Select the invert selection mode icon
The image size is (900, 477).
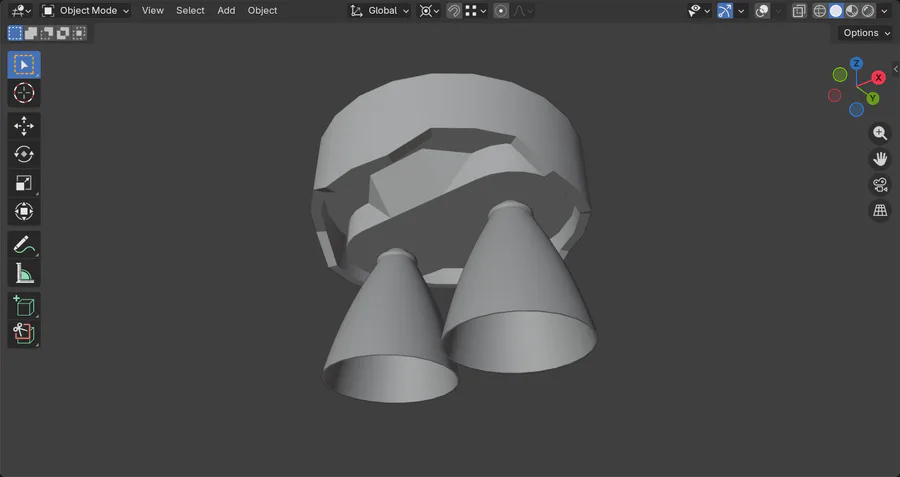tap(63, 33)
